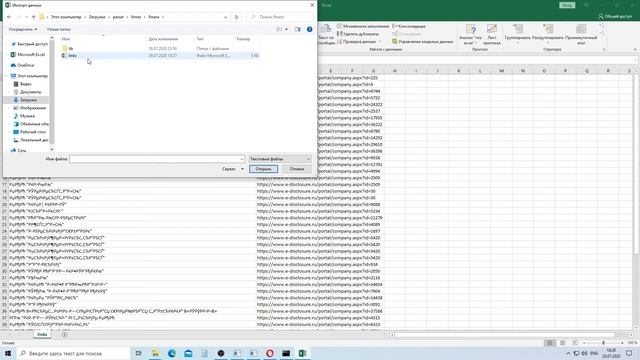Open the file dialog help

coord(309,29)
